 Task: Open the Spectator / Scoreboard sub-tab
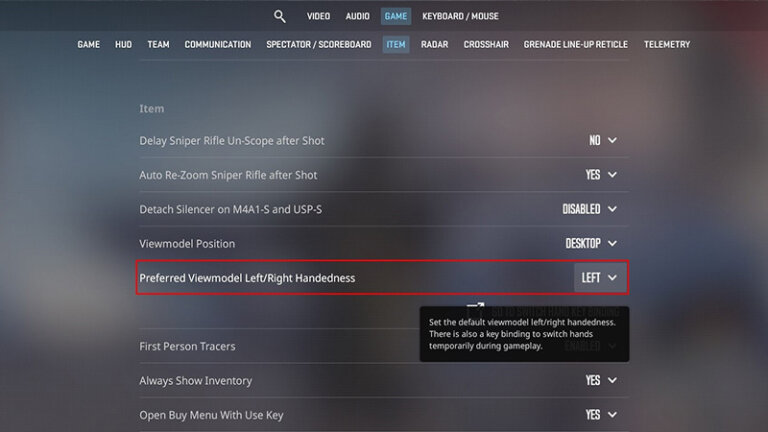(319, 45)
